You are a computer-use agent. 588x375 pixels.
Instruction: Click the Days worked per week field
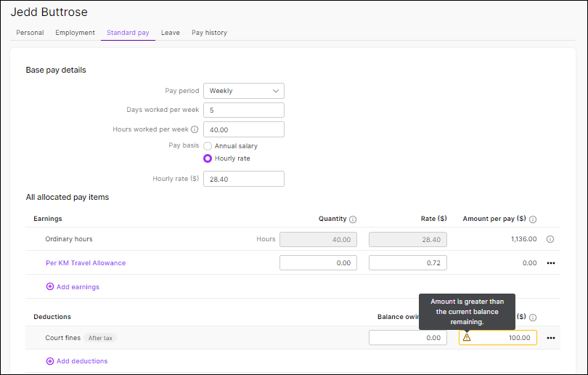pyautogui.click(x=243, y=110)
